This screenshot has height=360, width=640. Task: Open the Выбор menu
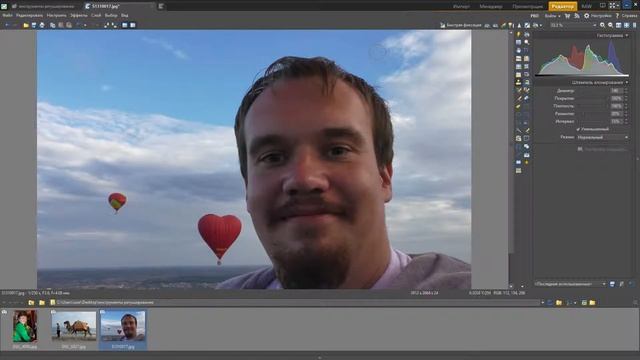point(111,16)
